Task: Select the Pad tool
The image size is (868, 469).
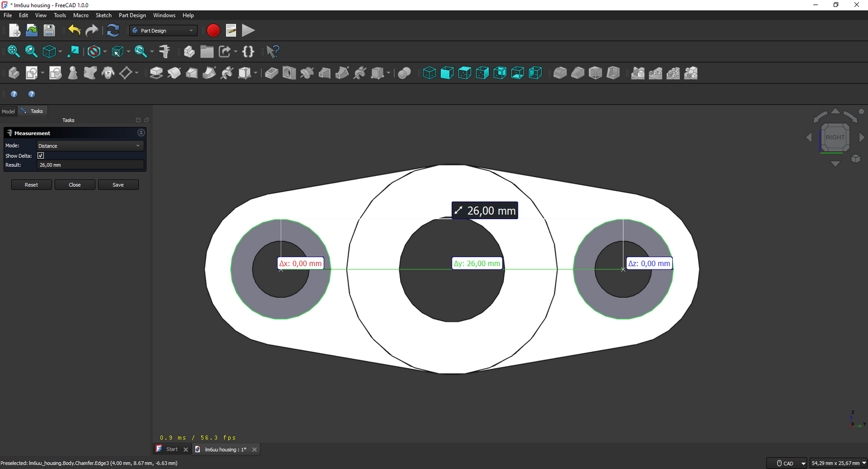Action: [x=156, y=73]
